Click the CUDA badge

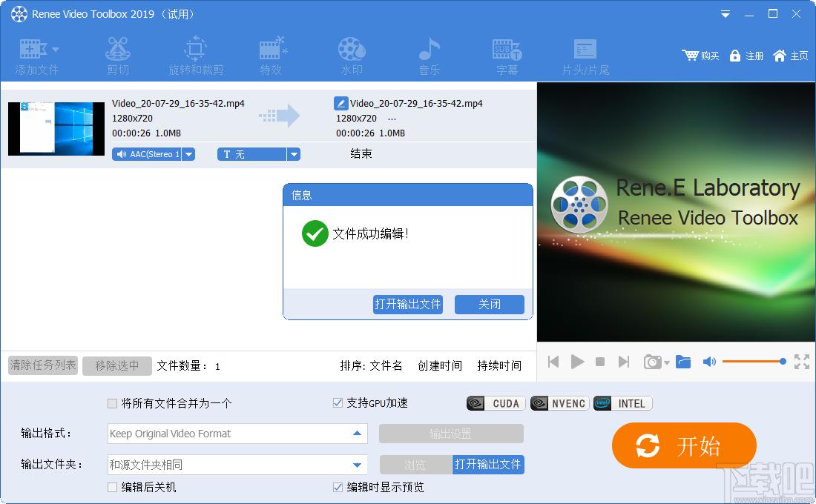point(496,404)
